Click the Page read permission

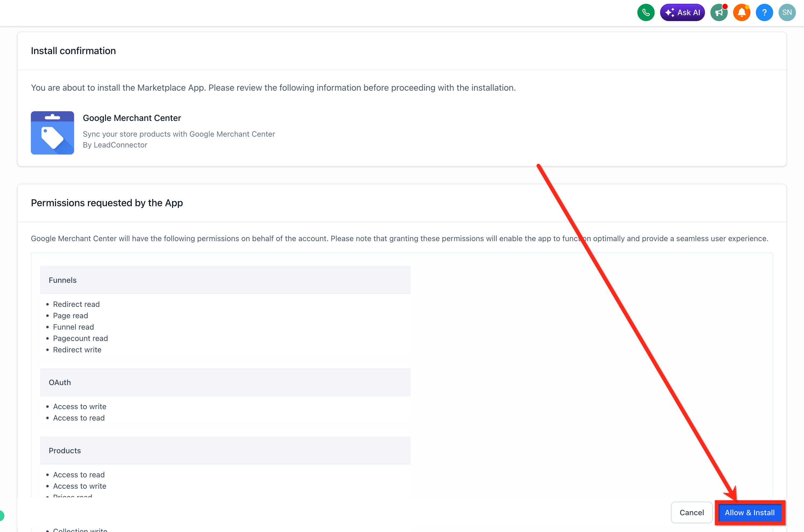coord(71,316)
